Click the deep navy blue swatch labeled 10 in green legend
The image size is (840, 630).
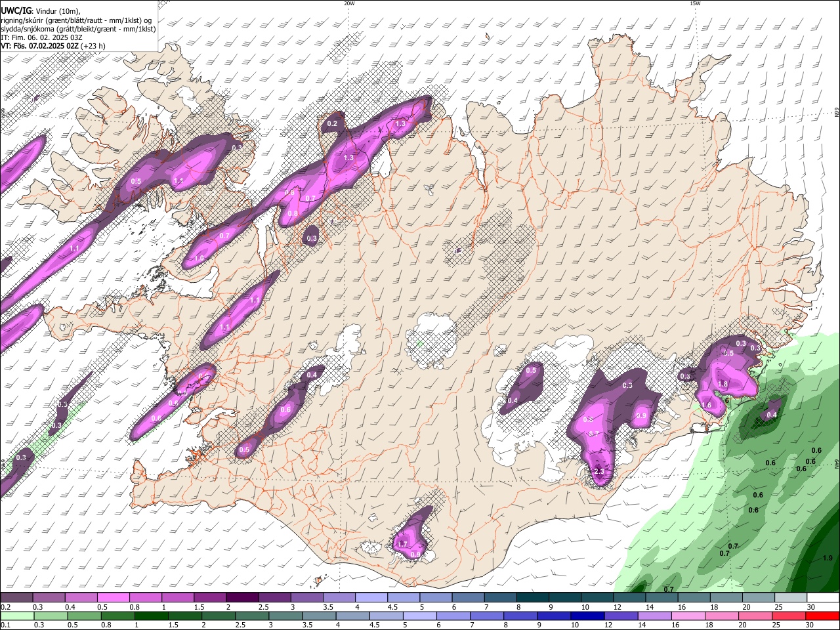(x=587, y=616)
